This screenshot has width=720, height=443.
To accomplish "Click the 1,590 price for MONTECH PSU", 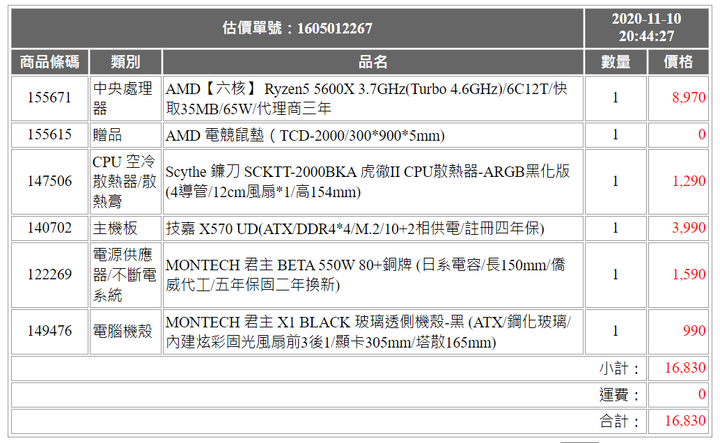I will coord(689,274).
